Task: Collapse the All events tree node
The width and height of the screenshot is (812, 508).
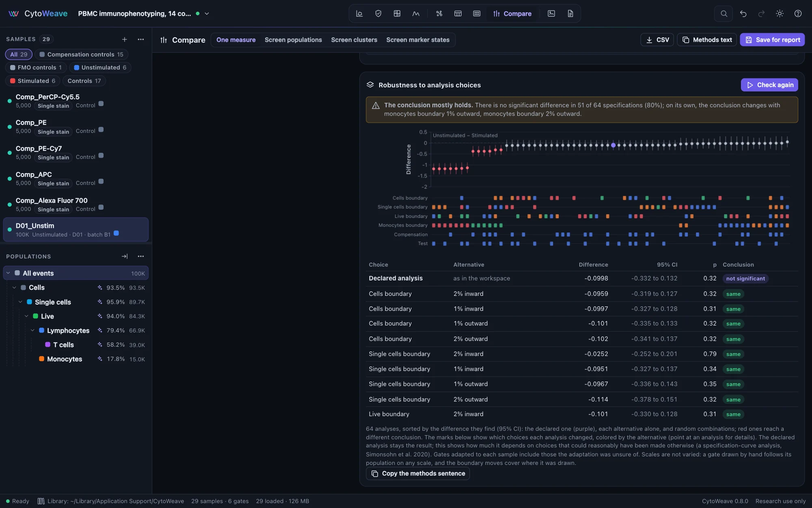Action: tap(8, 273)
